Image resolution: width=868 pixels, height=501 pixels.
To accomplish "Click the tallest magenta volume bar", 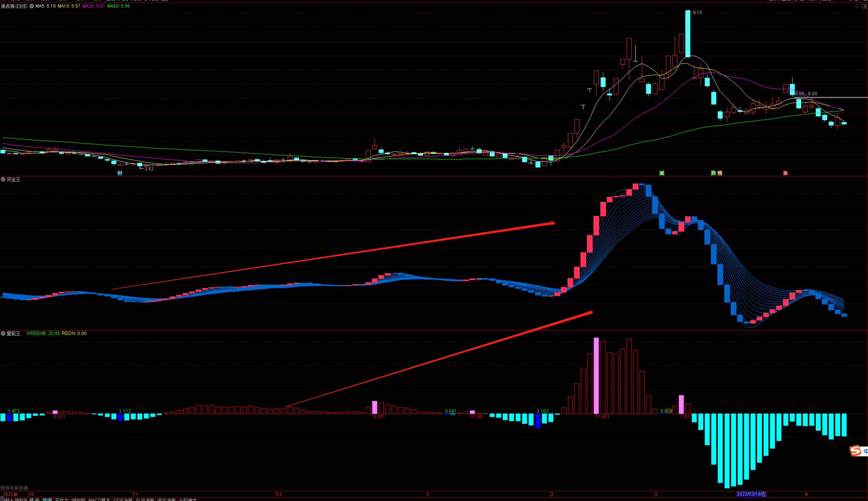I will coord(596,376).
